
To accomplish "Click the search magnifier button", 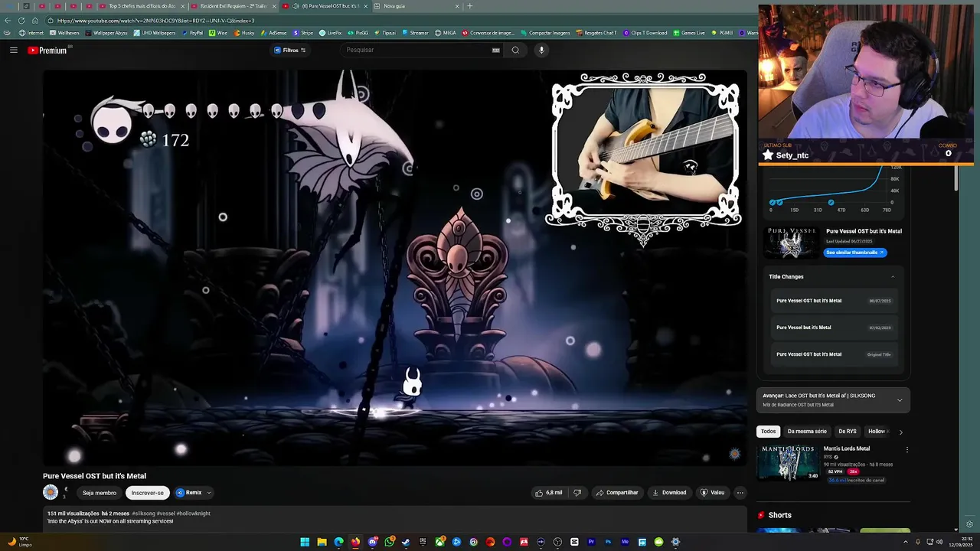I will [515, 51].
